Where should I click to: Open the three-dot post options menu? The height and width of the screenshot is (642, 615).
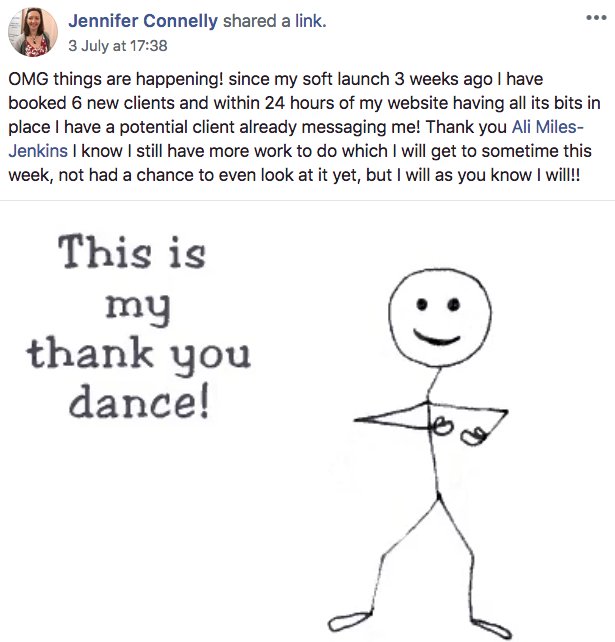point(592,20)
